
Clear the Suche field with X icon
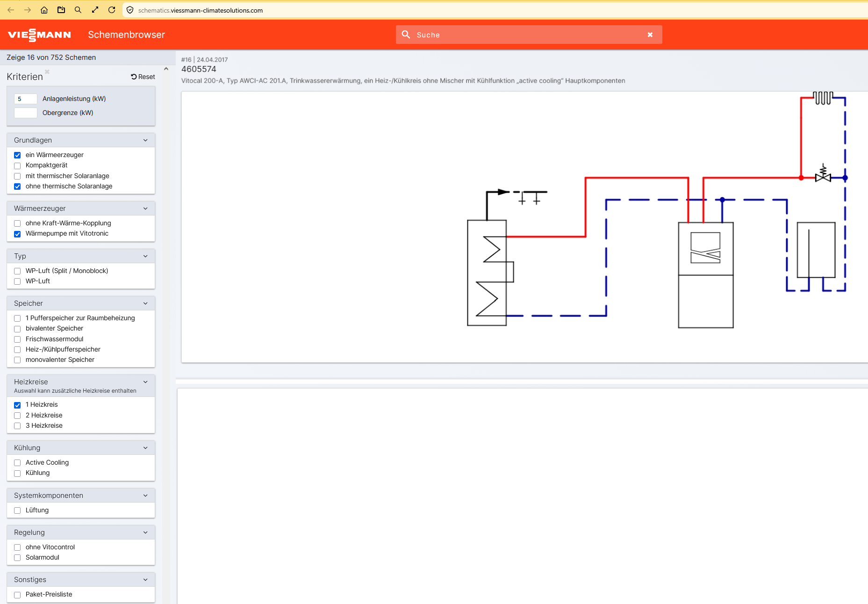pos(650,35)
